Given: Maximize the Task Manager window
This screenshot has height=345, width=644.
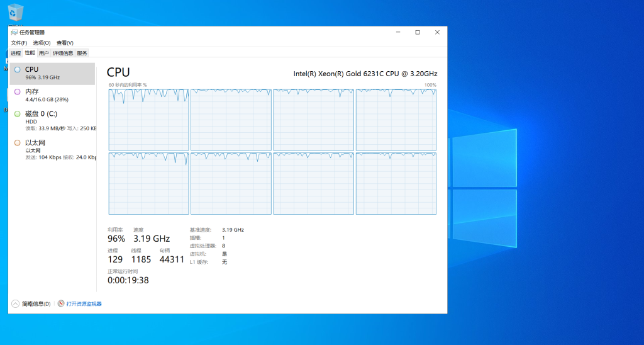Looking at the screenshot, I should 417,32.
